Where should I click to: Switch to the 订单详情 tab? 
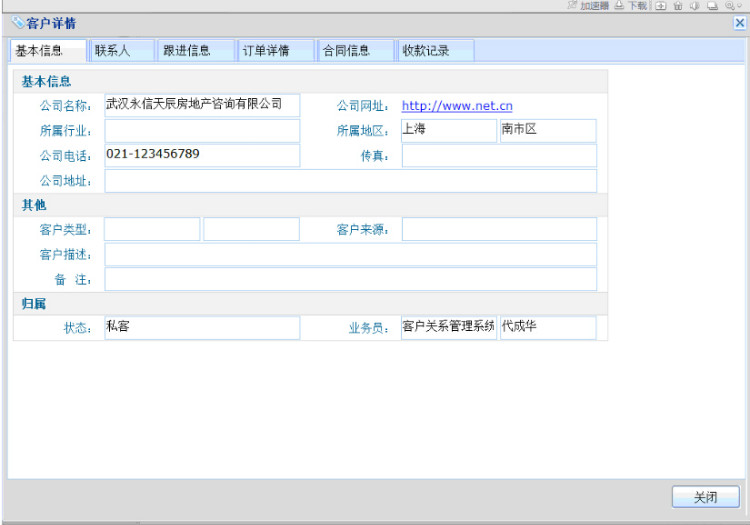click(x=276, y=51)
